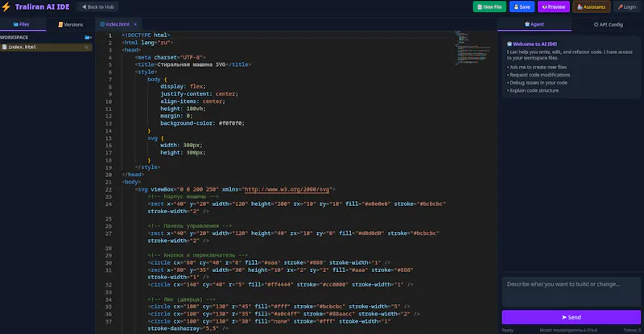Open the Preview with eye button
The width and height of the screenshot is (644, 334).
pos(553,6)
